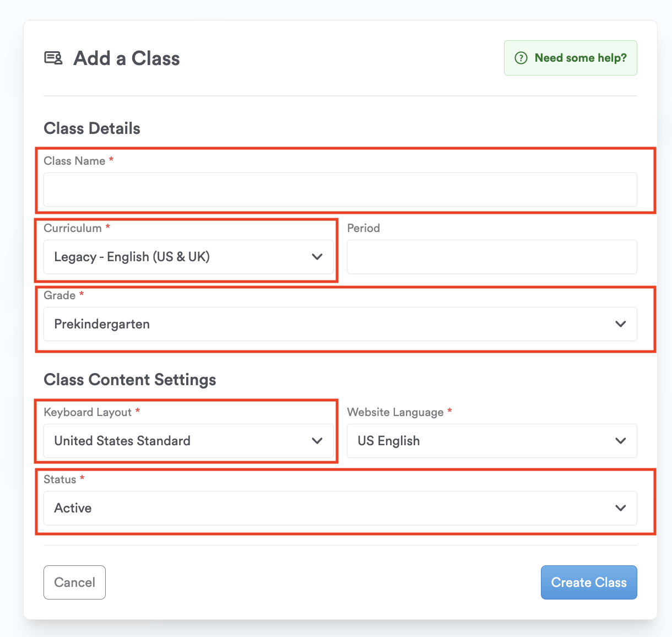Click the question mark help icon
The image size is (672, 637).
(521, 58)
